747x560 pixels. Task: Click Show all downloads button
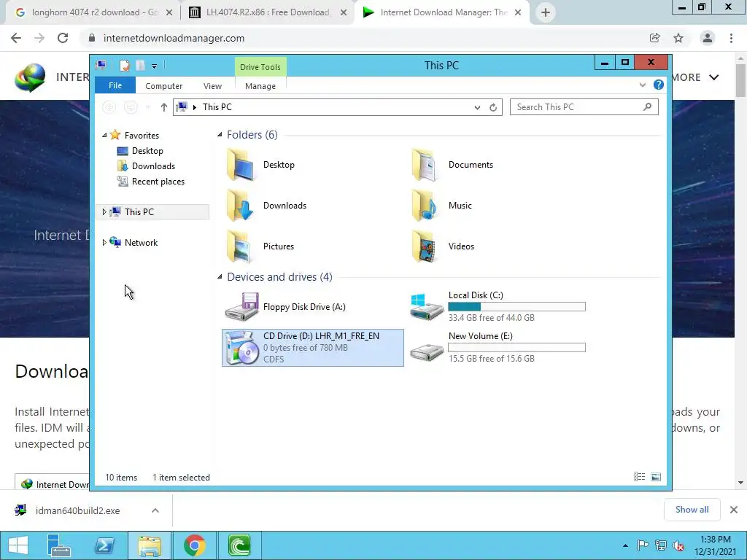click(x=692, y=510)
